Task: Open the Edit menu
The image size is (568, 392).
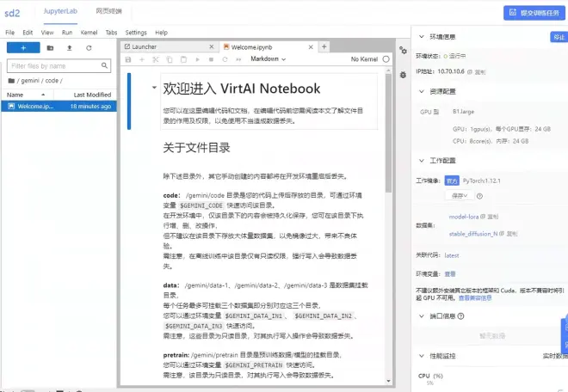Action: click(x=28, y=33)
